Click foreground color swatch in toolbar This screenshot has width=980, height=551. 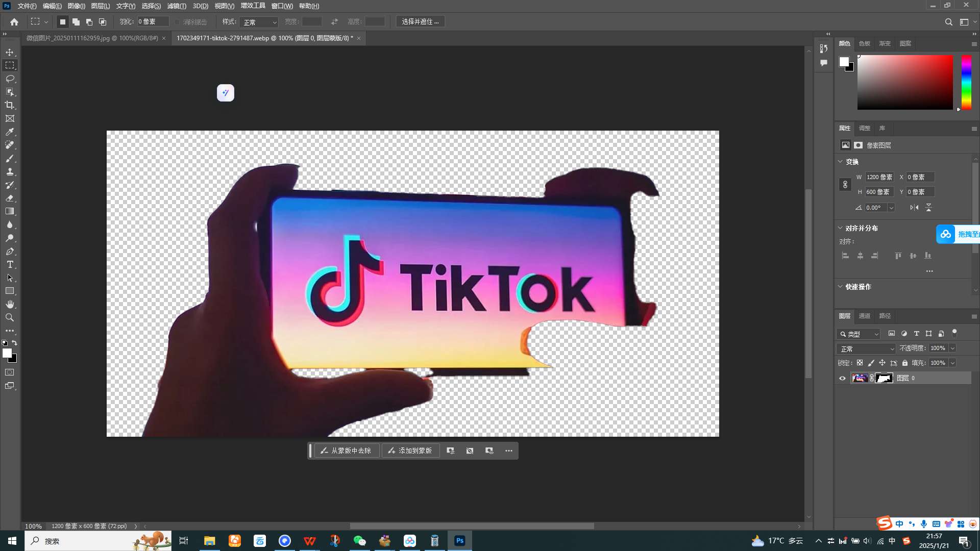click(7, 353)
